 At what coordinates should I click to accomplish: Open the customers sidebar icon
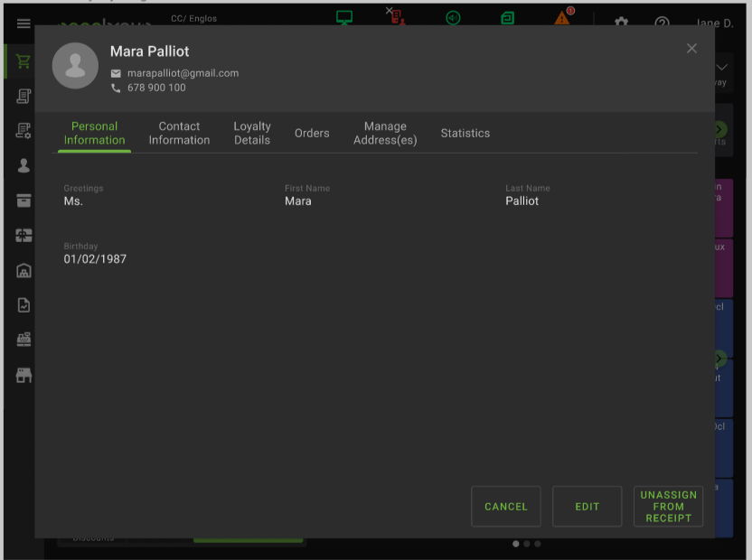(23, 165)
